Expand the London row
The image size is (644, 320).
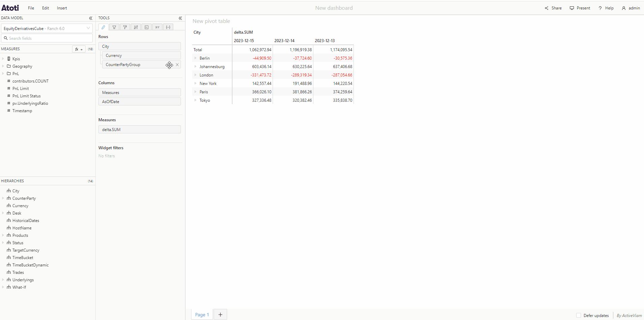pyautogui.click(x=195, y=75)
